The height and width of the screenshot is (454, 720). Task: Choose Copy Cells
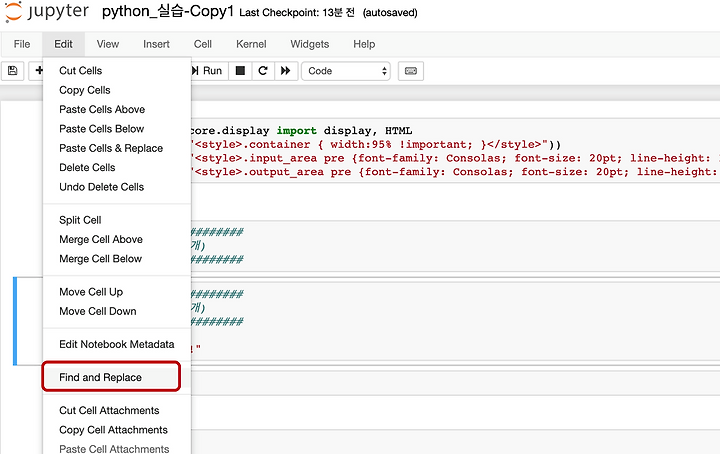117,90
